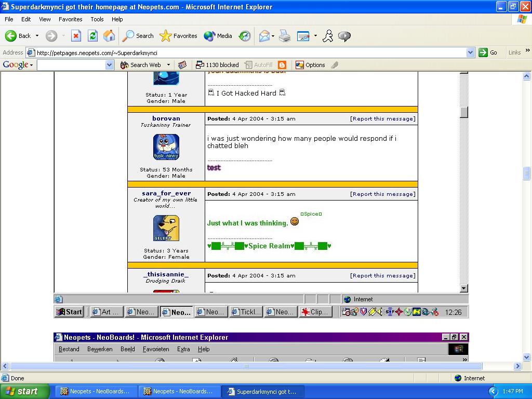Switch to the Superdarkmynci taskbar window
Viewport: 532px width, 399px height.
coord(262,392)
